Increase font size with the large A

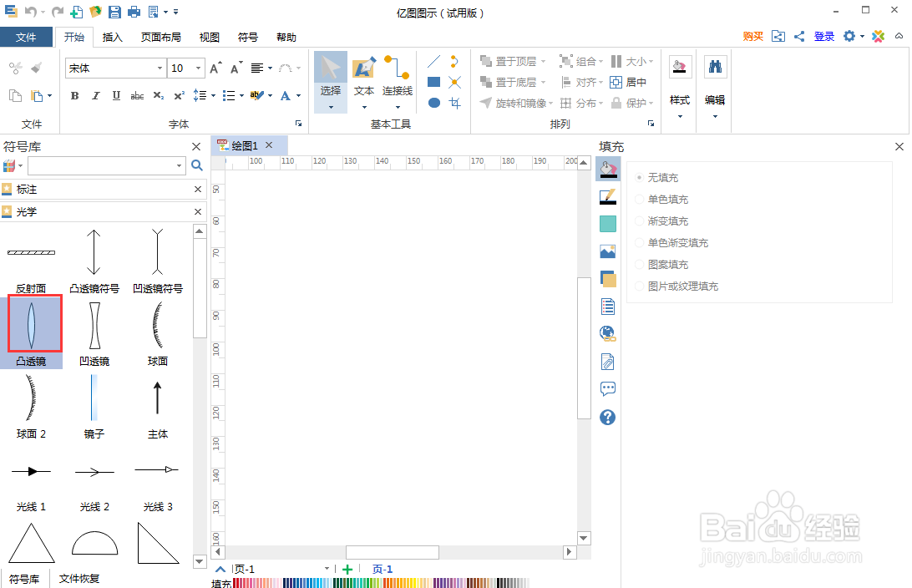coord(215,68)
